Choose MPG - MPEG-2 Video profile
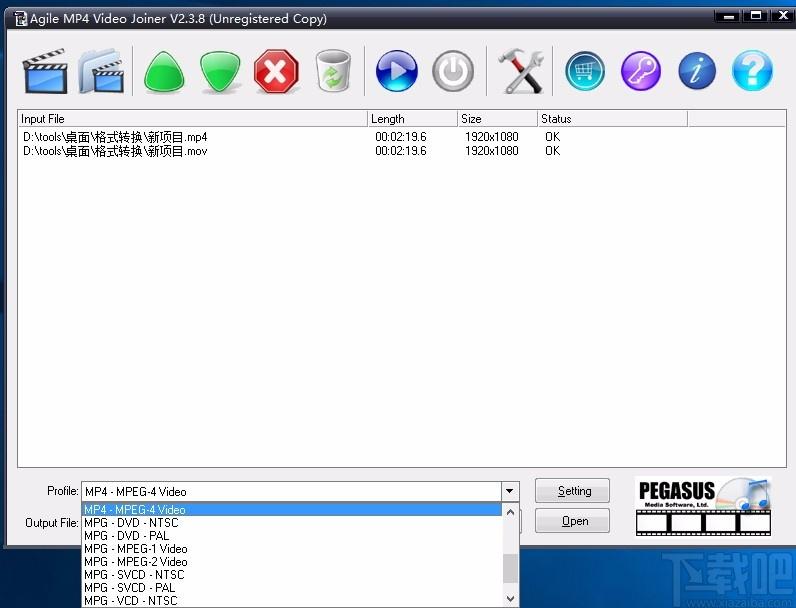 tap(292, 562)
